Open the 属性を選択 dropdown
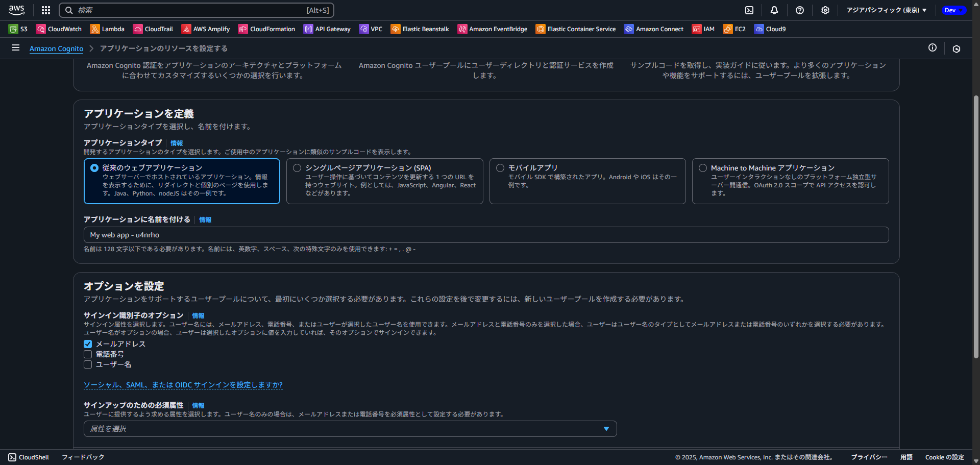 [350, 429]
